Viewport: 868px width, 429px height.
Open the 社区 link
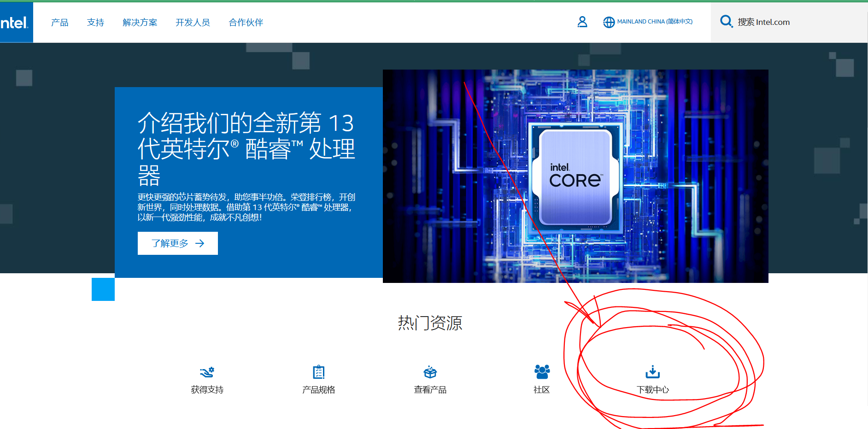[x=542, y=390]
